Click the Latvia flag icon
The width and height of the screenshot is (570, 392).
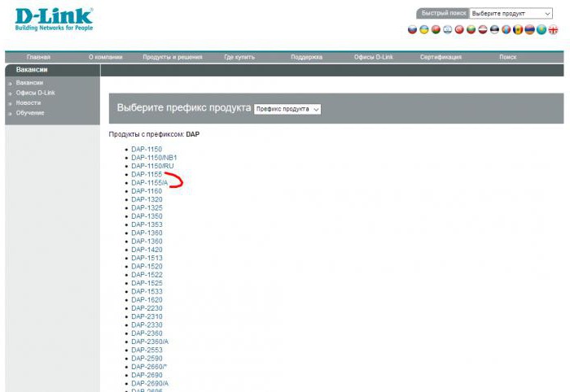482,30
